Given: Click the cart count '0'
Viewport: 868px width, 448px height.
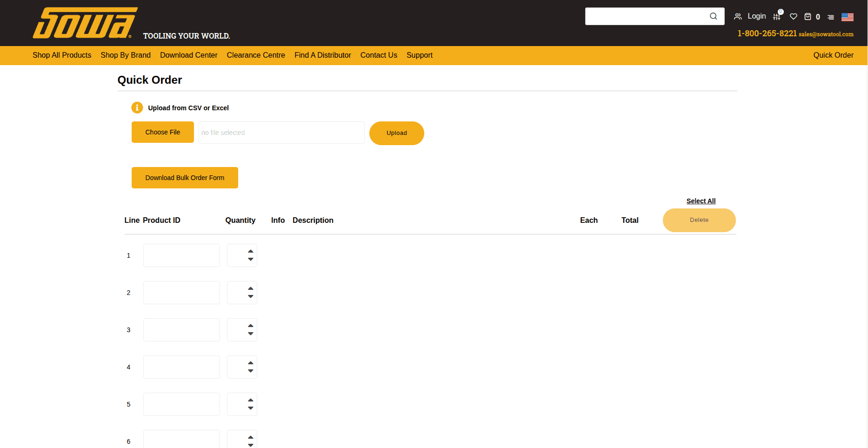Looking at the screenshot, I should pos(818,17).
